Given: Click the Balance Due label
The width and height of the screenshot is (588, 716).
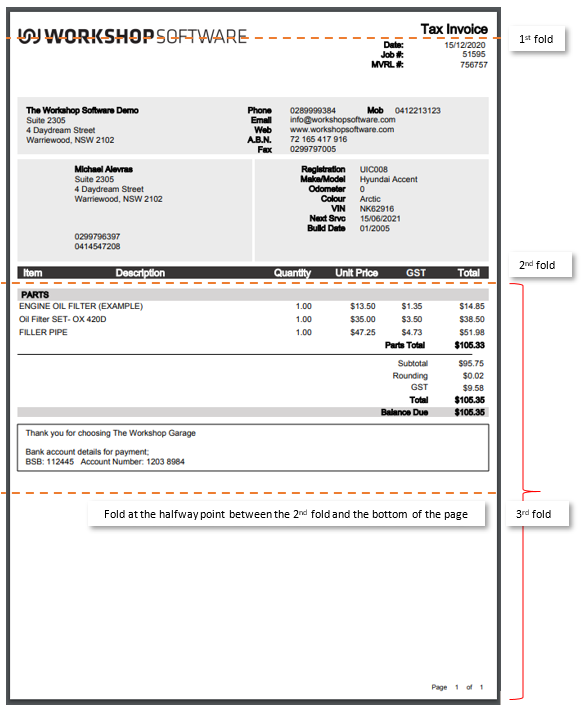Looking at the screenshot, I should tap(404, 412).
